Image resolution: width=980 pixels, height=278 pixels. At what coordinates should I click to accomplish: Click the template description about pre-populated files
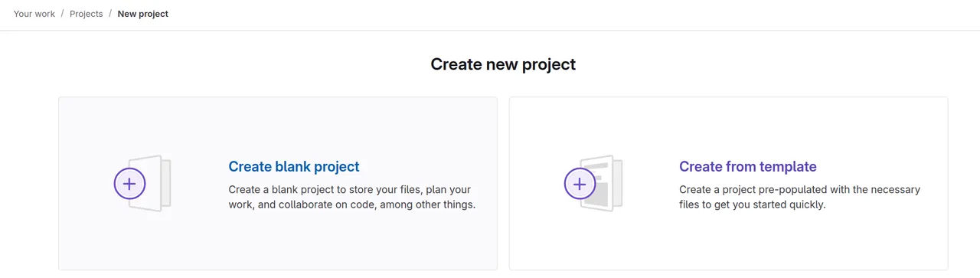point(800,197)
